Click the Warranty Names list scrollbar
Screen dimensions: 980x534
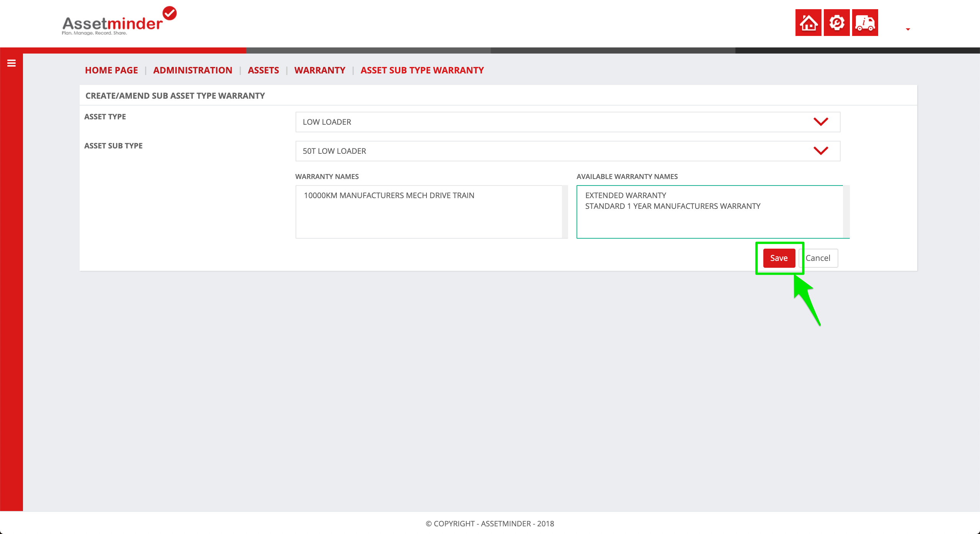[565, 212]
